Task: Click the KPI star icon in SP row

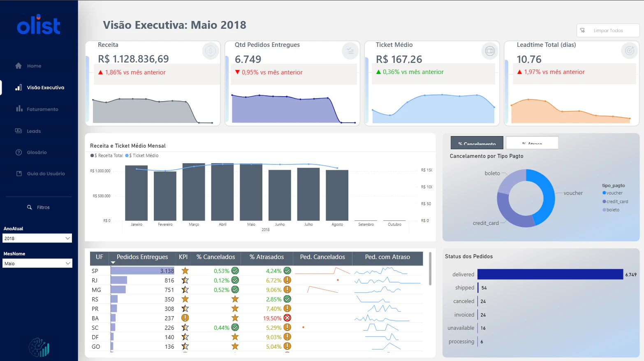Action: tap(185, 271)
